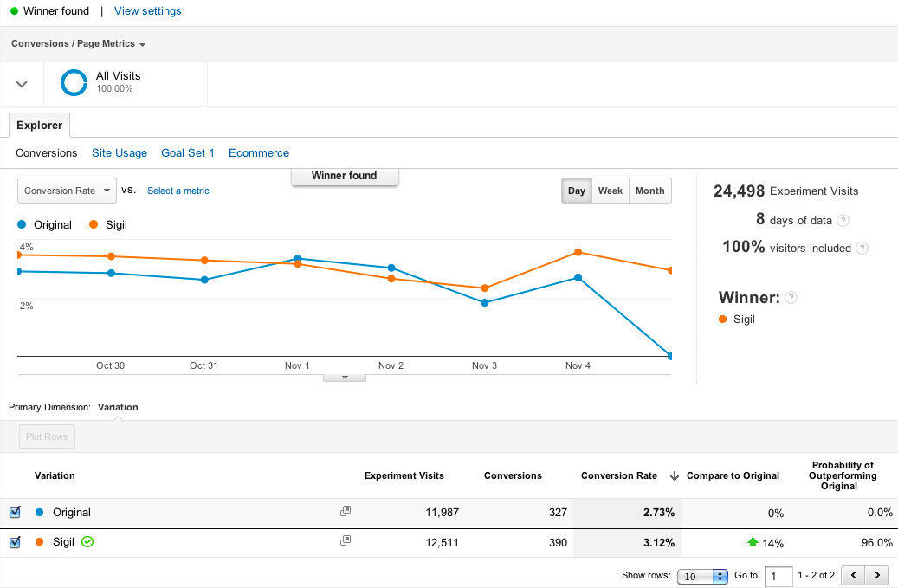Expand the Conversions / Page Metrics menu

point(78,44)
